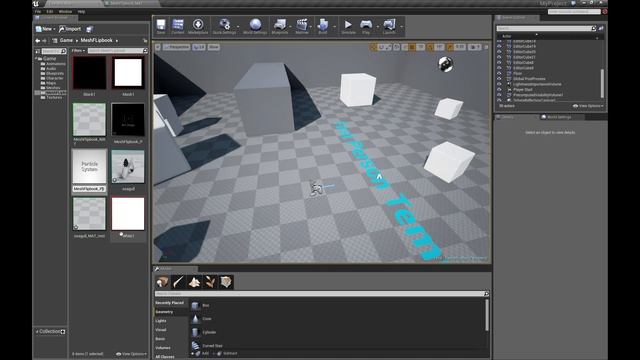Image resolution: width=640 pixels, height=360 pixels.
Task: Expand the Blueprints dropdown arrow
Action: tap(291, 27)
